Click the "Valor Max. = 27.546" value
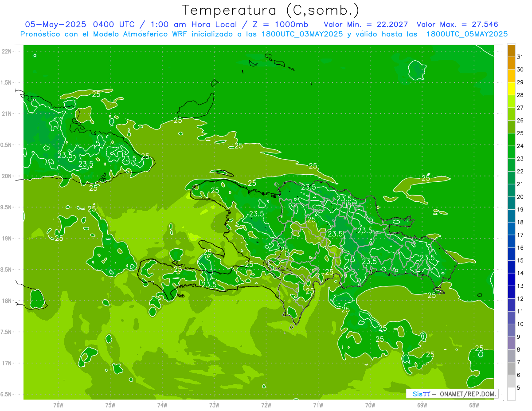 click(x=458, y=24)
